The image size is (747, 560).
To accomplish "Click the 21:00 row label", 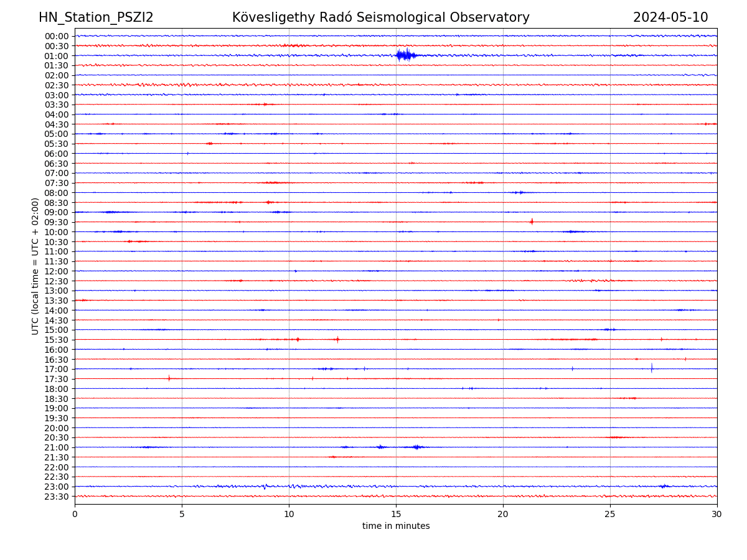I will [x=57, y=447].
